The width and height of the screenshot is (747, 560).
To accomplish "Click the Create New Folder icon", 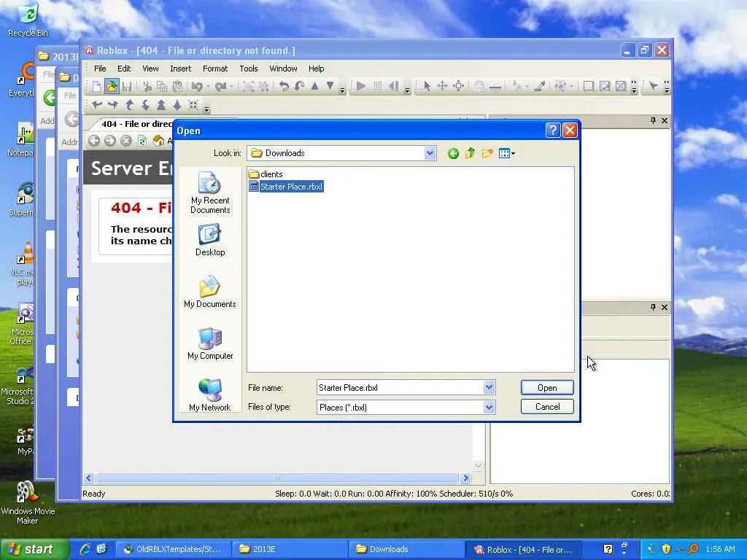I will (x=487, y=153).
